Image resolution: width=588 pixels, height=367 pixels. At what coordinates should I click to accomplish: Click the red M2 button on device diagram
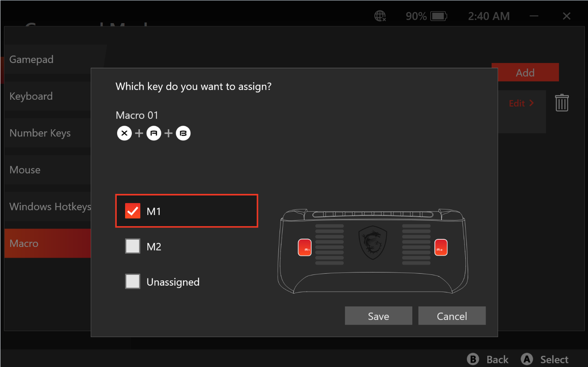pos(441,248)
